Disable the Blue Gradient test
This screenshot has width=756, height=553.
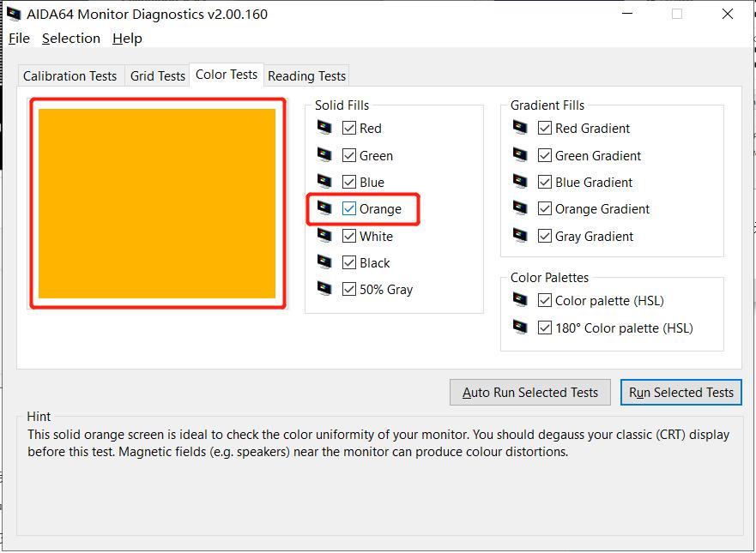[x=545, y=182]
